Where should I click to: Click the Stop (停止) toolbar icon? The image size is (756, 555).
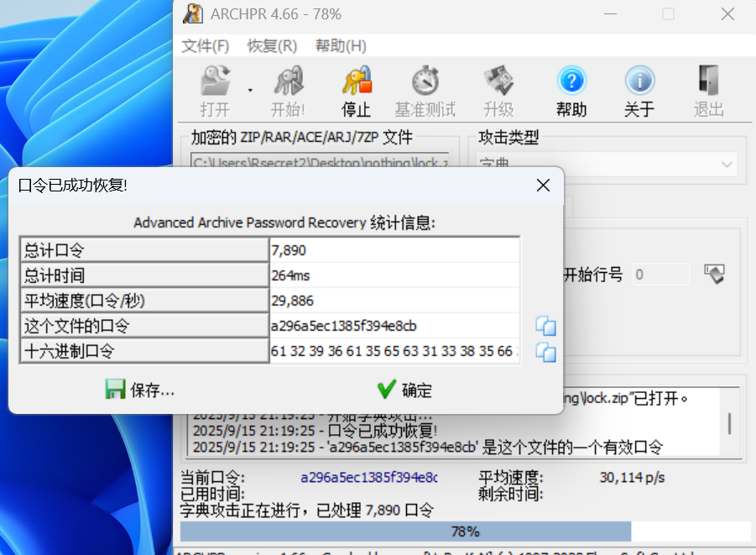point(357,81)
